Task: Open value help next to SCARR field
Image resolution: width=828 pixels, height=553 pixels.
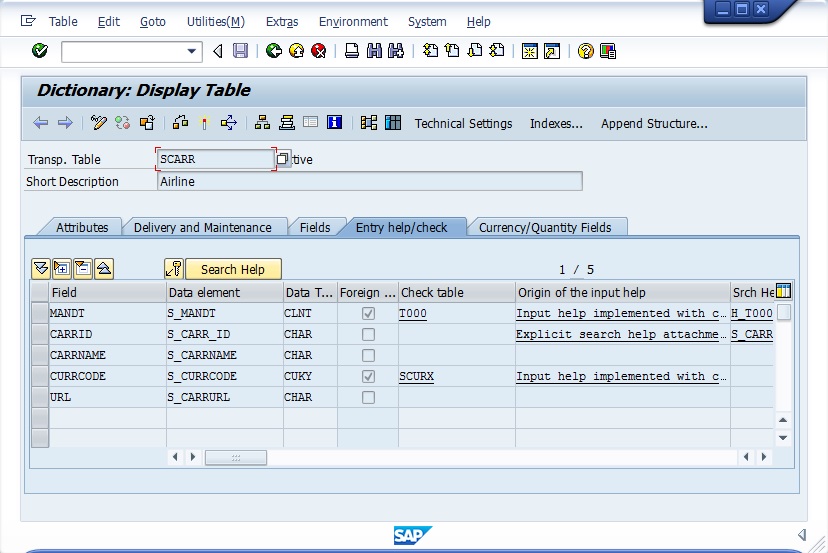Action: [x=283, y=159]
